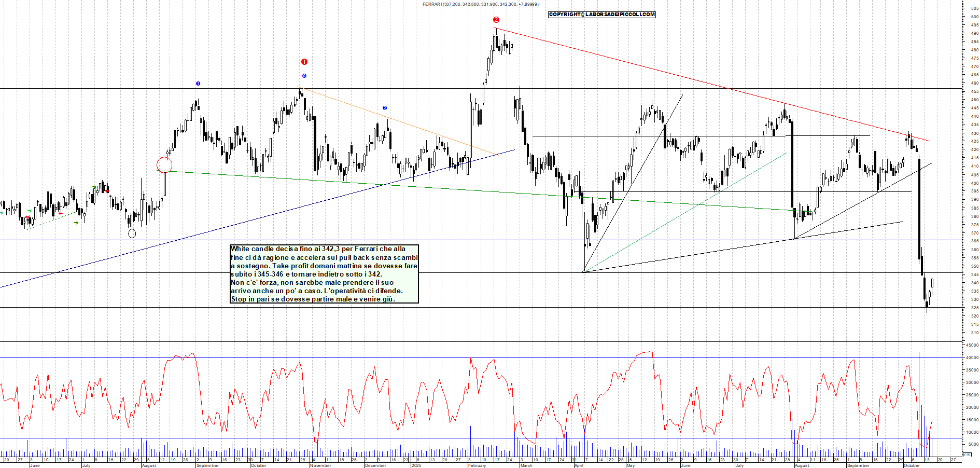Click the 500 price level on axis

(x=974, y=17)
